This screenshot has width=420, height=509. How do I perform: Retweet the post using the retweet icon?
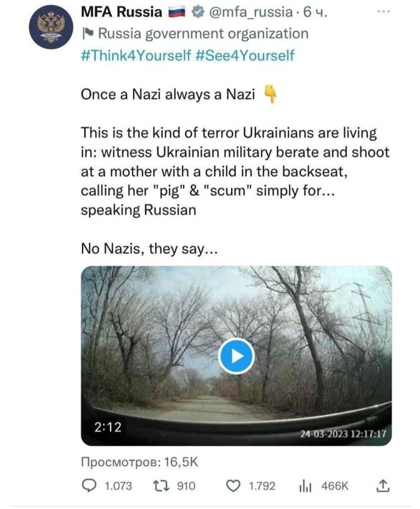pyautogui.click(x=161, y=485)
